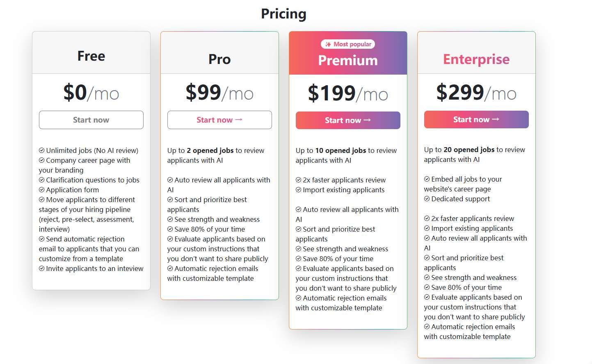The height and width of the screenshot is (364, 592).
Task: Click the Pricing page heading
Action: (x=284, y=14)
